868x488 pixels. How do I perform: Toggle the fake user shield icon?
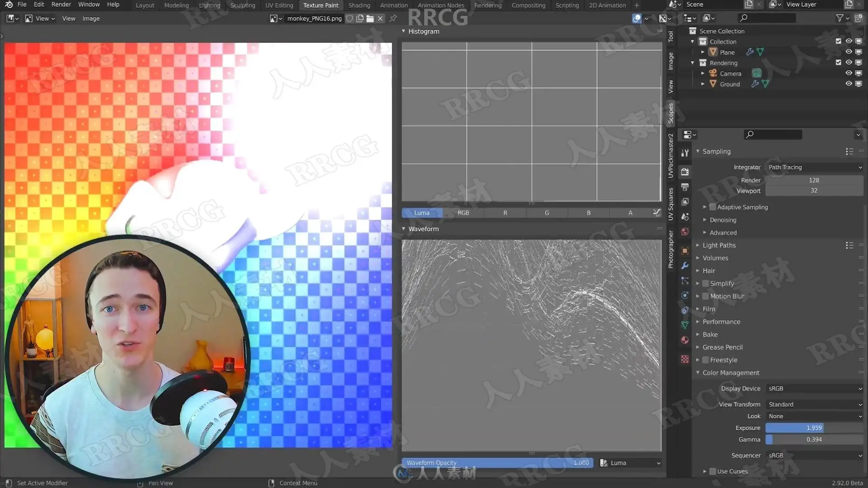point(349,19)
